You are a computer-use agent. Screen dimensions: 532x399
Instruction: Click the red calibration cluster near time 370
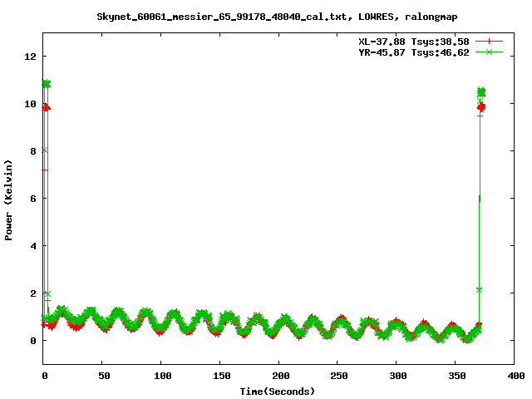[481, 107]
